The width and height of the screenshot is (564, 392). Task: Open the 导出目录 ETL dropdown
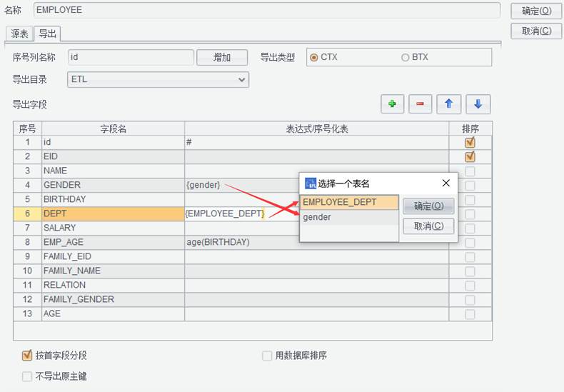point(158,79)
